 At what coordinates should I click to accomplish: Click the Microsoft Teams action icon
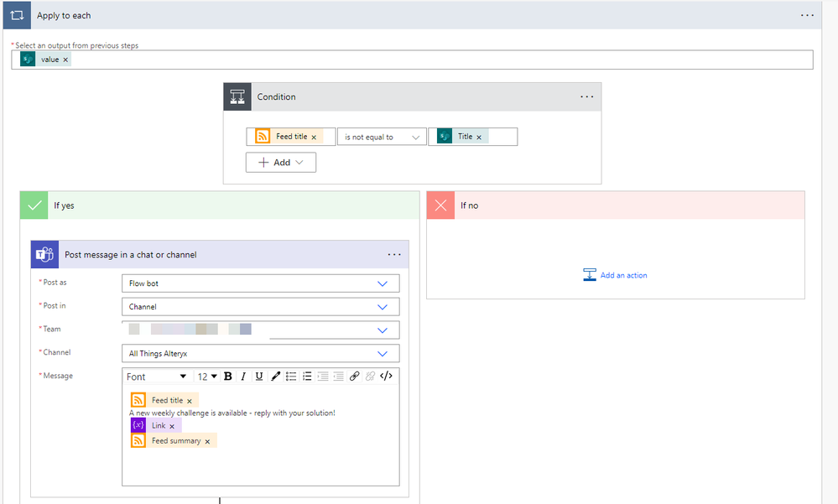[44, 254]
